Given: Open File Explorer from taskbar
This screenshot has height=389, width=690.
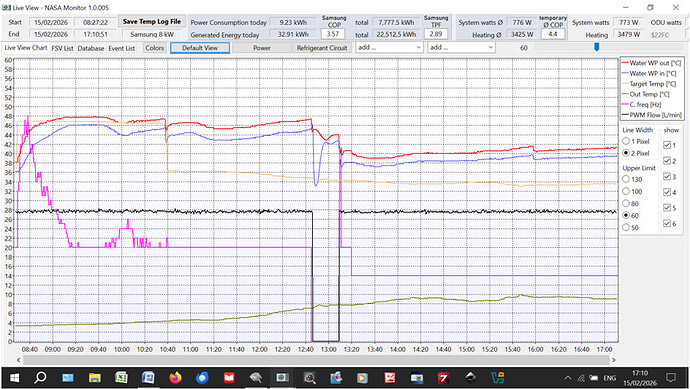Looking at the screenshot, I should [x=95, y=378].
